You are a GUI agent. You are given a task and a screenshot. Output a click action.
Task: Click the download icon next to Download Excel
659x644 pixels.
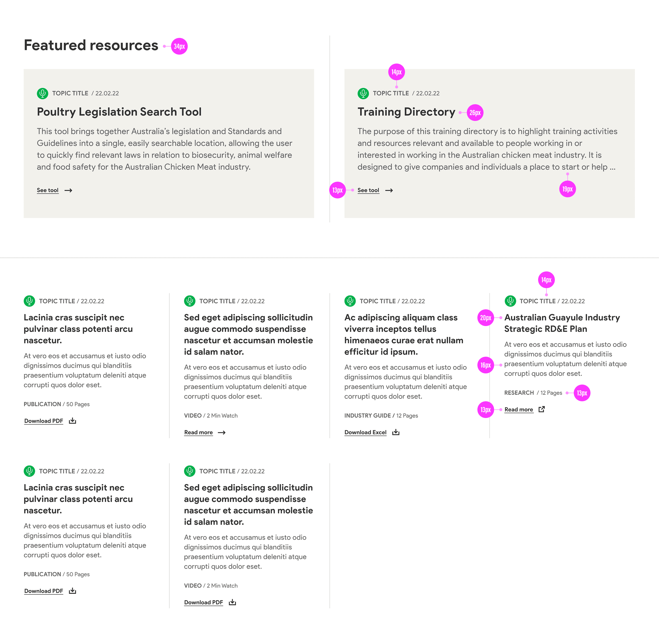396,432
